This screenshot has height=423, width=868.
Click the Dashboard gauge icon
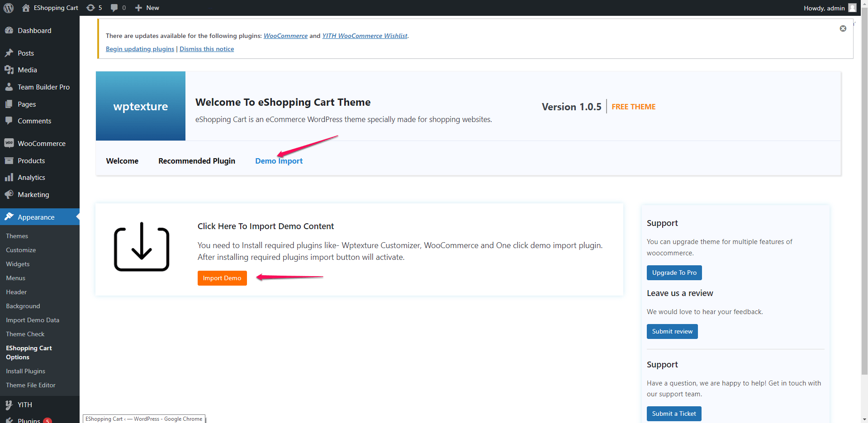coord(9,30)
